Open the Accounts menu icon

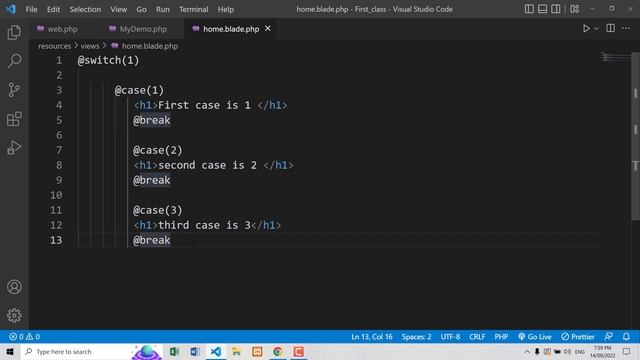coord(14,287)
